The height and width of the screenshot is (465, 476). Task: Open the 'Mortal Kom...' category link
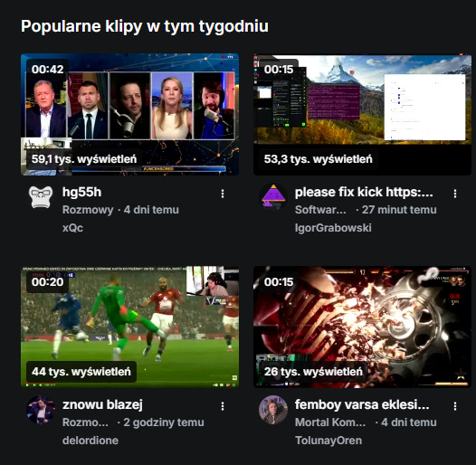(330, 422)
